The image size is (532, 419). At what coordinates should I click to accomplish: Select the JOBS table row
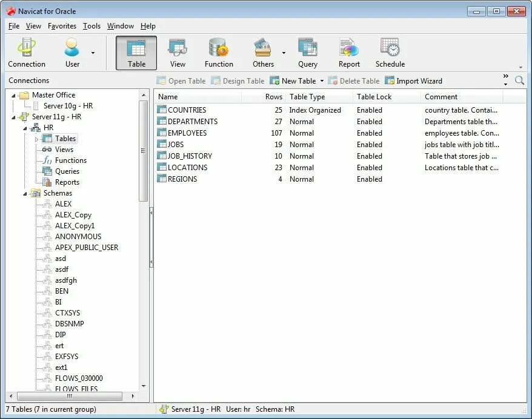point(328,145)
